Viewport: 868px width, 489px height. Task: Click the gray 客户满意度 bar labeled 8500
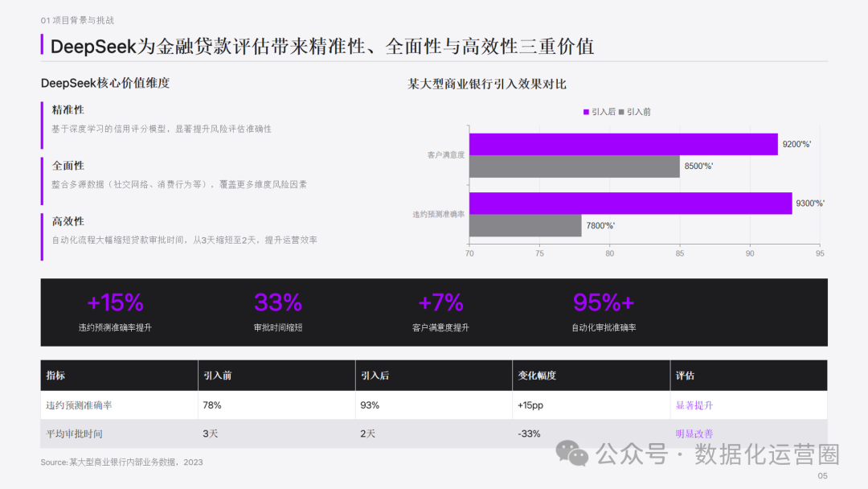coord(575,166)
